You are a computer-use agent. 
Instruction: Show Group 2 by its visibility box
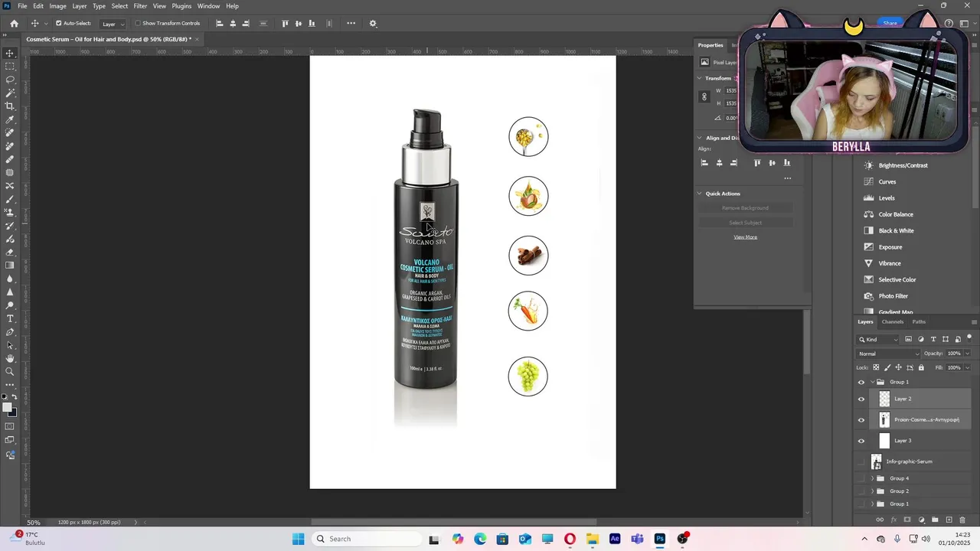[861, 491]
